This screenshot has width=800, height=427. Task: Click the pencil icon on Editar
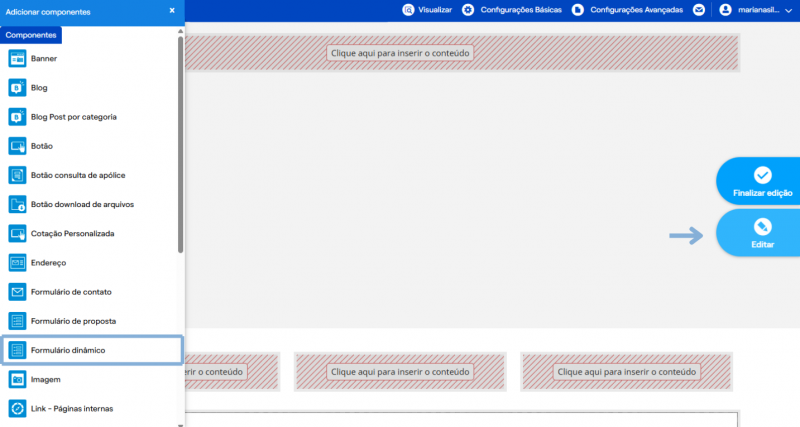click(763, 227)
